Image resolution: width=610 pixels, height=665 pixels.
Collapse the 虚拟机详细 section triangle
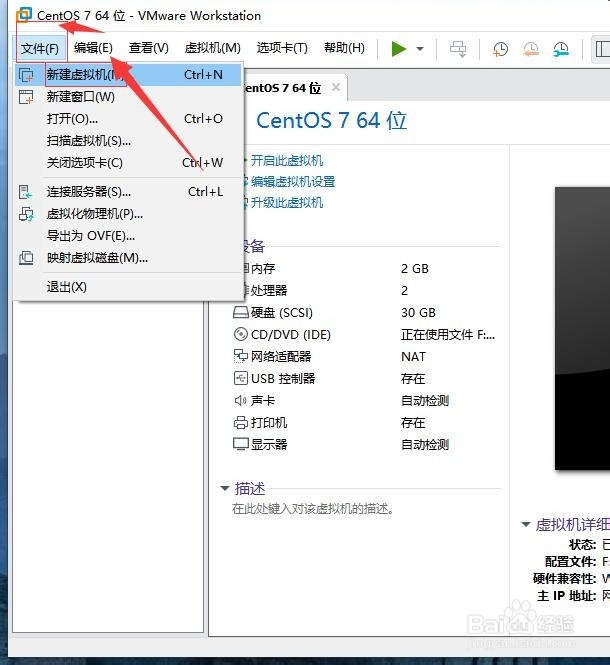click(526, 525)
